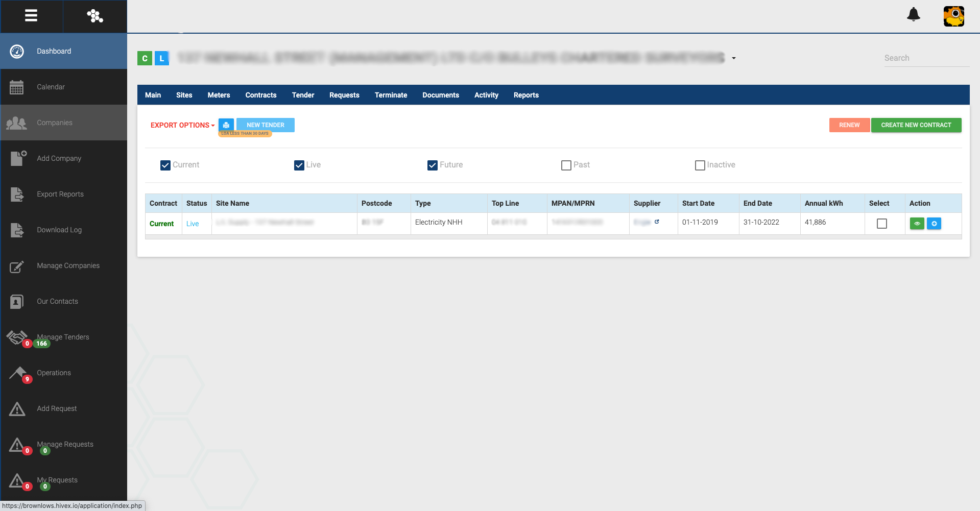Open the Documents tab

pos(440,95)
